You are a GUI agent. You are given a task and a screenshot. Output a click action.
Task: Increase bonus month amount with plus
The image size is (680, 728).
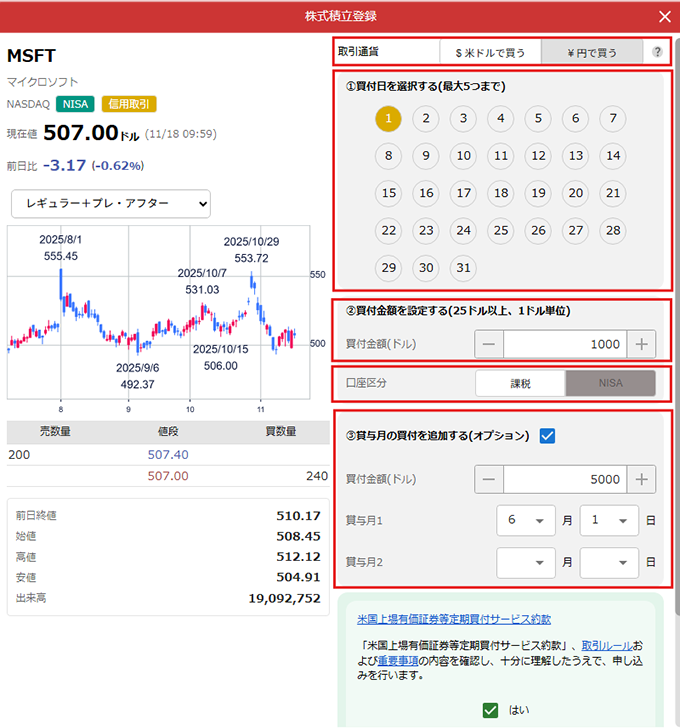click(x=642, y=479)
